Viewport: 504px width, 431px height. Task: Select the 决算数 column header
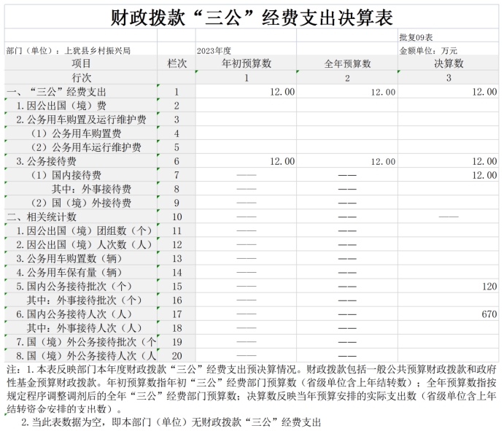[x=449, y=64]
